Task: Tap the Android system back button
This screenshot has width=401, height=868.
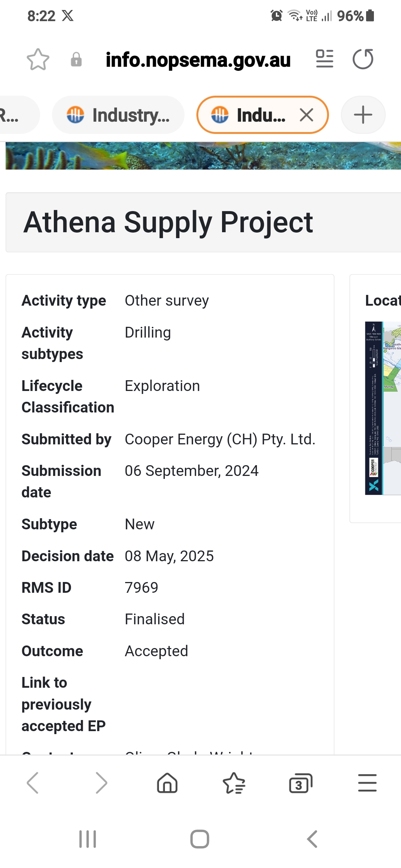Action: pyautogui.click(x=312, y=839)
